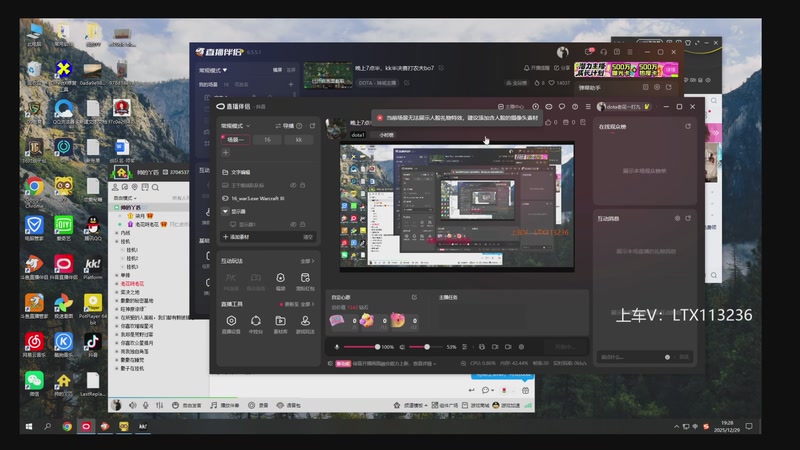Expand 全部 in 互动玩法 section
Screen dimensions: 800x450
coord(307,261)
